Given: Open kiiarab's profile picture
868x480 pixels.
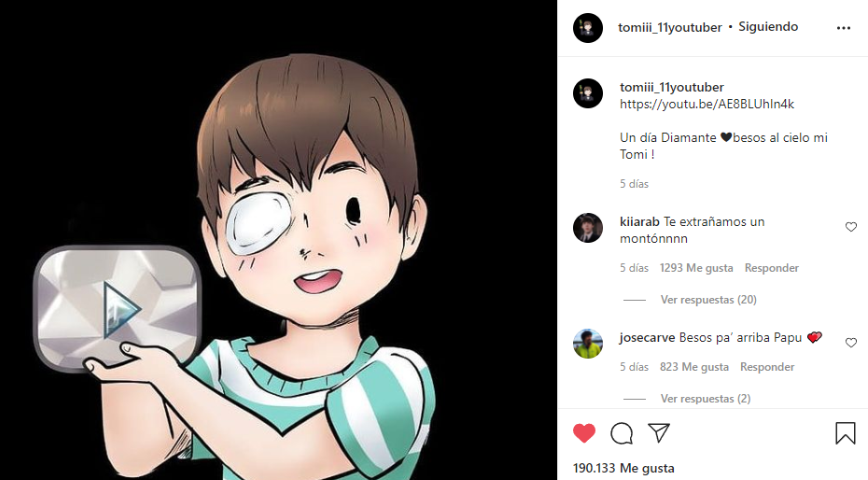Looking at the screenshot, I should [x=588, y=228].
